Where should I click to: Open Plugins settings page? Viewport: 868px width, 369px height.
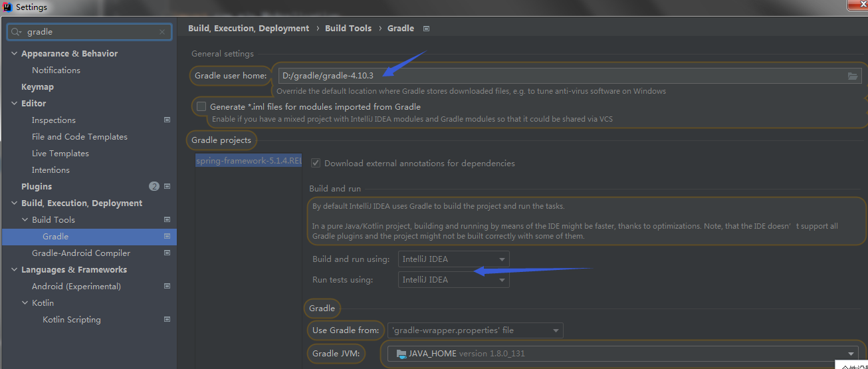(x=37, y=186)
